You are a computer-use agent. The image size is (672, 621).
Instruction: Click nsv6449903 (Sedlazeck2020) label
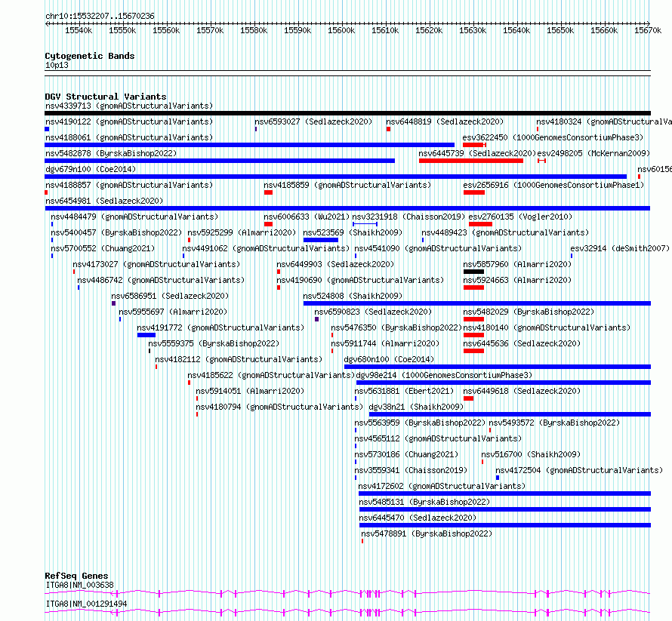click(335, 264)
